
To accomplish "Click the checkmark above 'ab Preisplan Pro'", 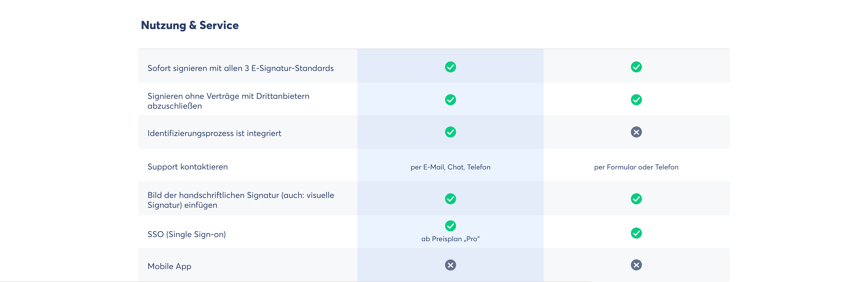I will tap(450, 226).
